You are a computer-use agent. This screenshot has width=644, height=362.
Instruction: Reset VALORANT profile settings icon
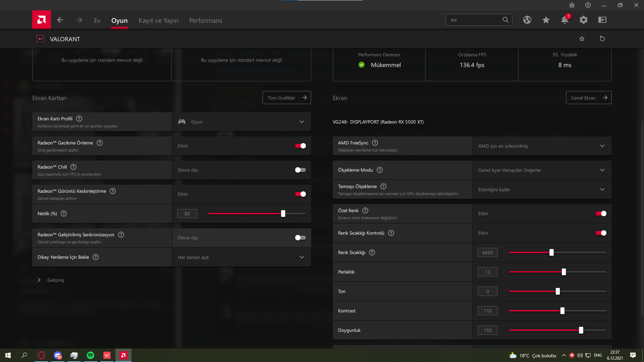point(602,39)
